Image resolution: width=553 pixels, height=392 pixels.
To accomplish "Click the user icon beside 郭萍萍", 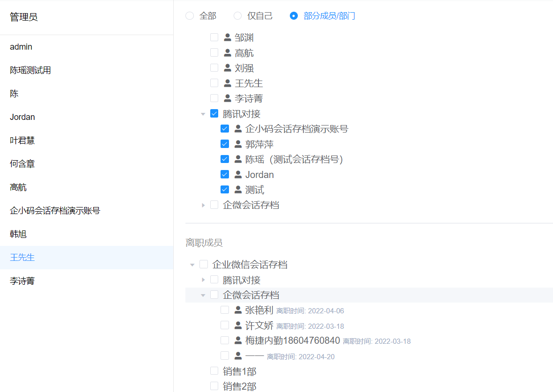I will [238, 144].
